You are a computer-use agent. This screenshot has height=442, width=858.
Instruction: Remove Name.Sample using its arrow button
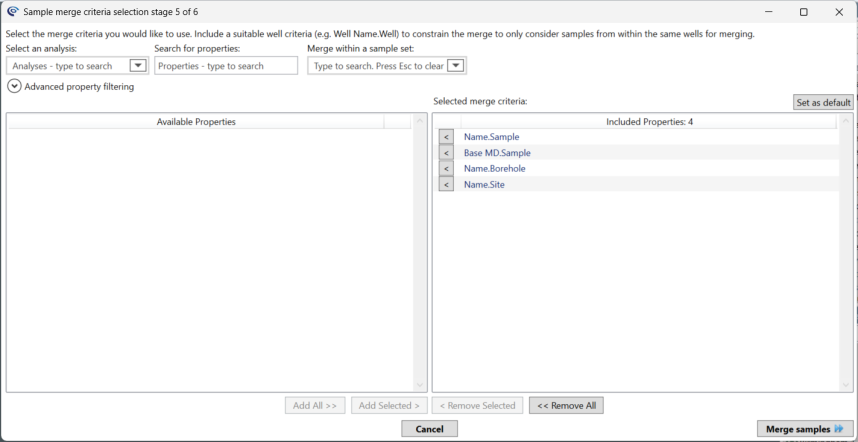pyautogui.click(x=446, y=137)
